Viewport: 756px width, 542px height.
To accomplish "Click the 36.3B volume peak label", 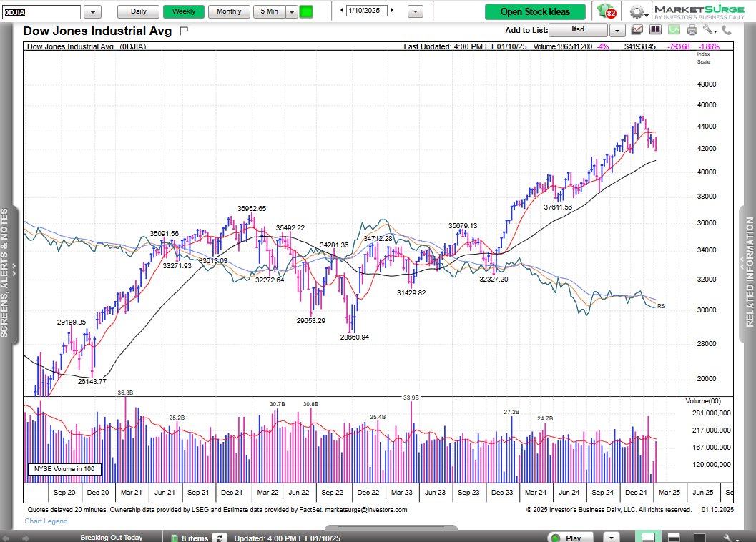I will click(125, 393).
